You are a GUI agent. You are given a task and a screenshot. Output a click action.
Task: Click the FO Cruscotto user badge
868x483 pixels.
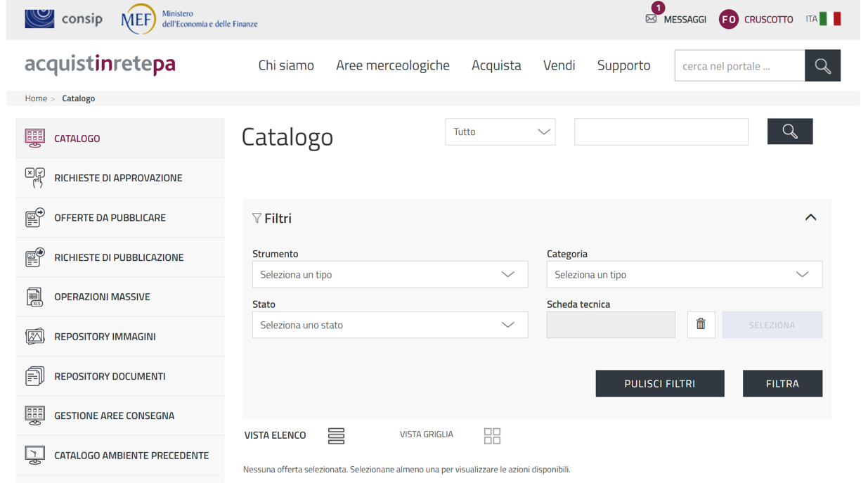point(728,20)
